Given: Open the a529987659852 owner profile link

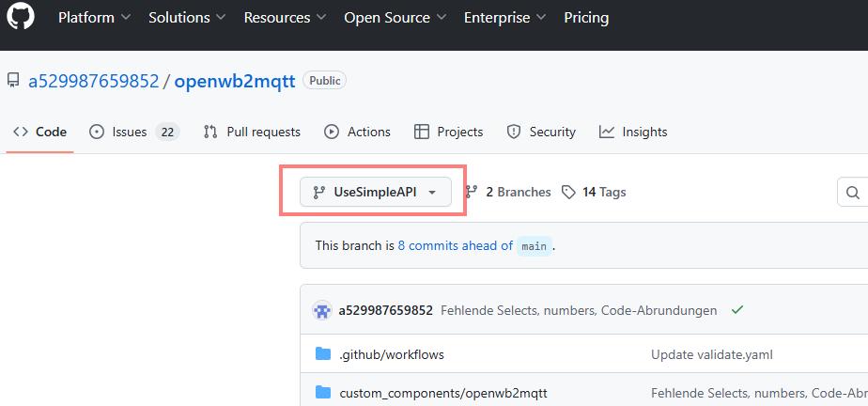Looking at the screenshot, I should point(94,82).
